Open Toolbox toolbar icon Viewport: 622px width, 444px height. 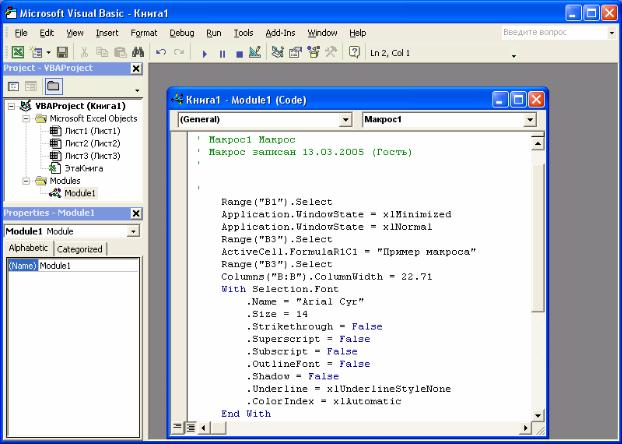tap(331, 52)
